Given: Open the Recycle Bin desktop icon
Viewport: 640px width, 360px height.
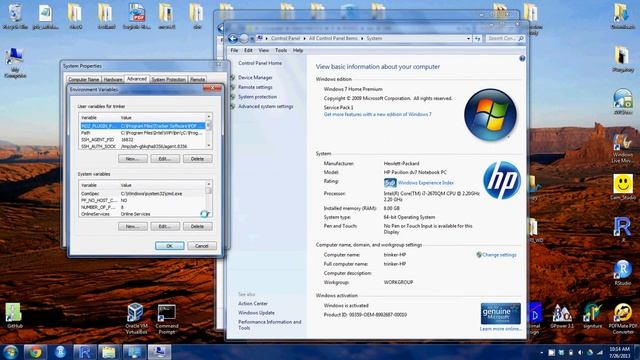Looking at the screenshot, I should (15, 16).
